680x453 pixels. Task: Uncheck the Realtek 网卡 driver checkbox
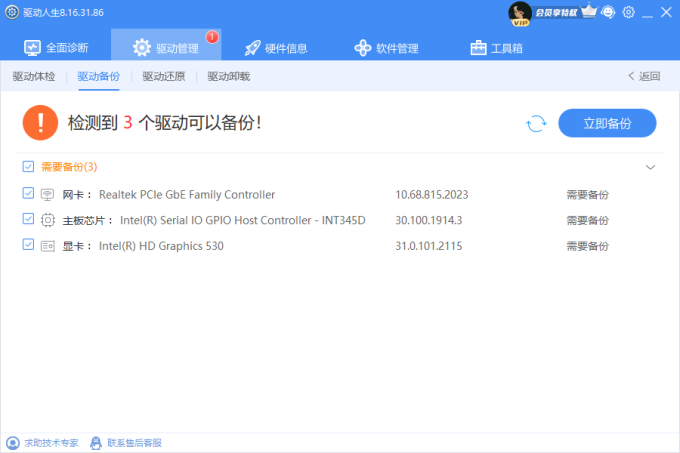click(28, 193)
